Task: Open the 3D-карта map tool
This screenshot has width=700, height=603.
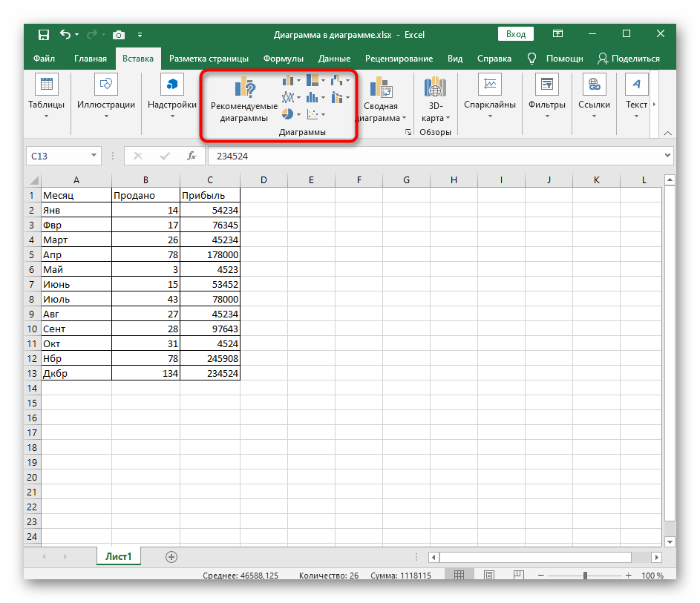Action: click(x=433, y=99)
